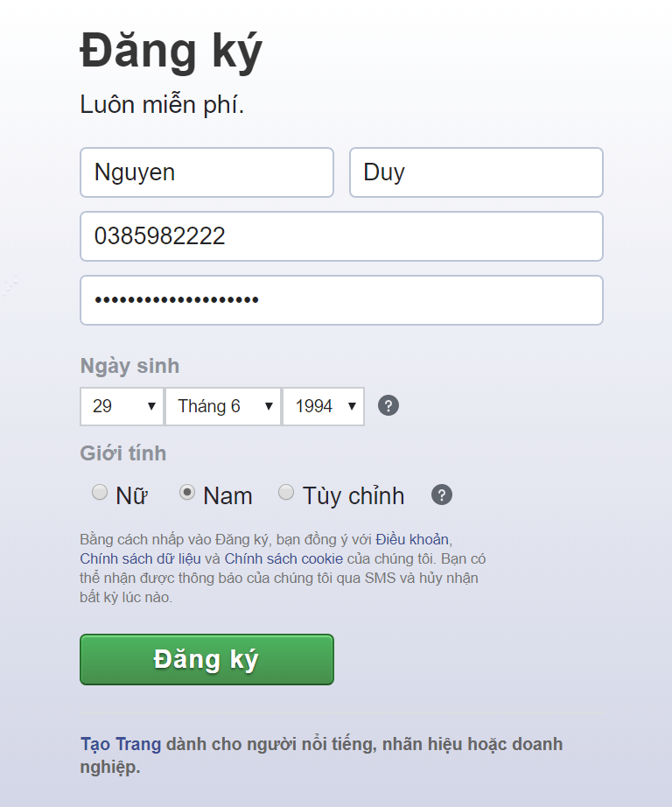Click the Tùy chỉnh label text
Image resolution: width=672 pixels, height=807 pixels.
click(x=353, y=496)
